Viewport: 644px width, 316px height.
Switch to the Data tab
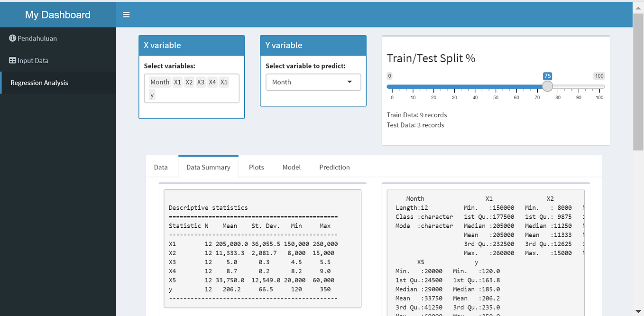click(x=161, y=167)
